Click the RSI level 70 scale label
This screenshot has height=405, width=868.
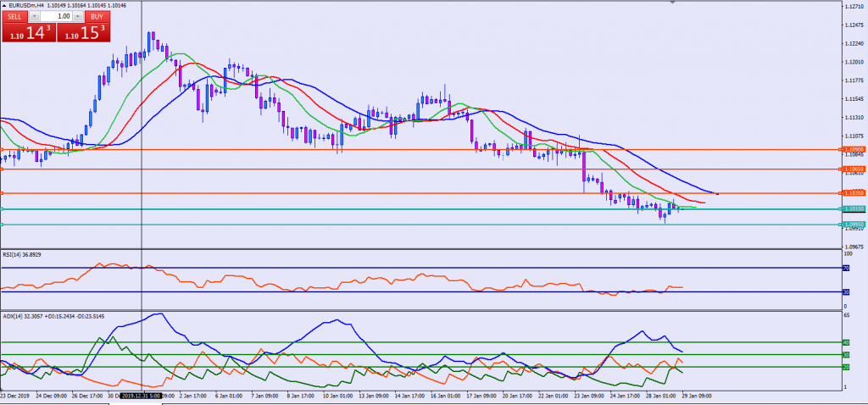846,269
